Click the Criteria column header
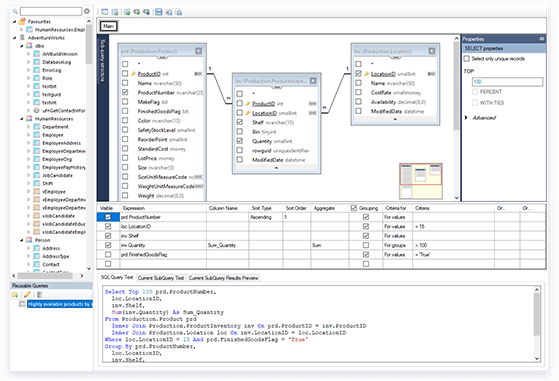Viewport: 559px width, 381px height. 422,208
